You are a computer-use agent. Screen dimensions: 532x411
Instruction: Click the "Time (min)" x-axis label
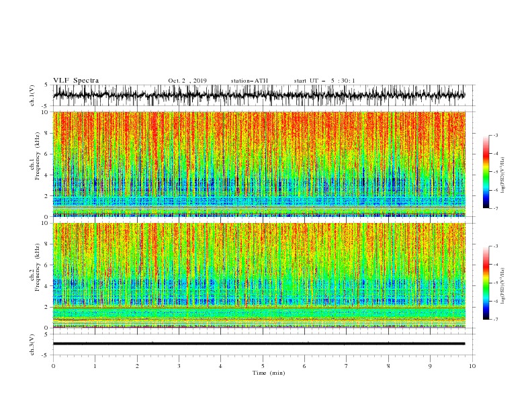(269, 373)
